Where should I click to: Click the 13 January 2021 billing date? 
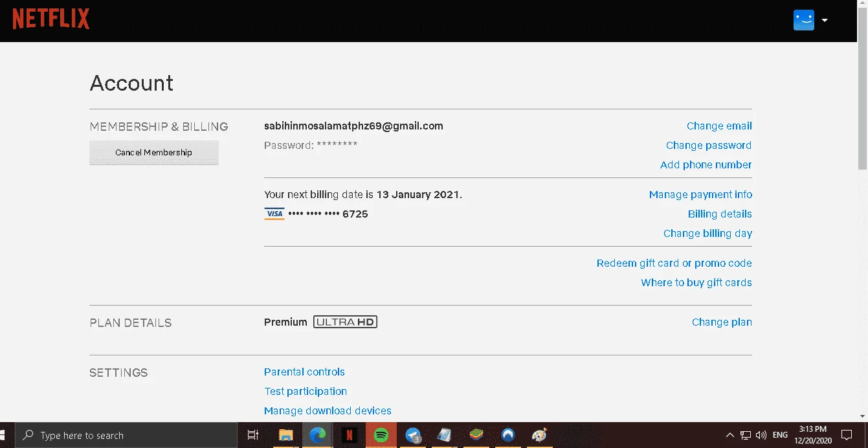coord(417,195)
